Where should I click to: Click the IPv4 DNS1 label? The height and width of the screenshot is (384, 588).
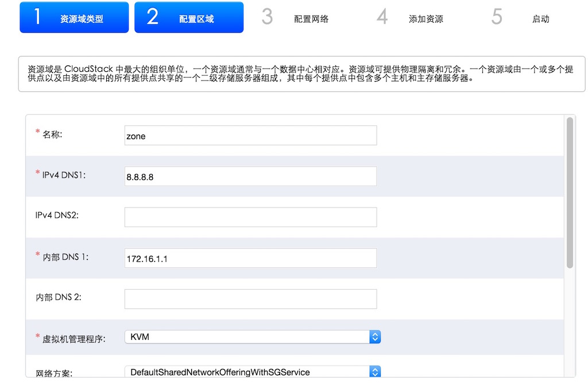coord(64,175)
